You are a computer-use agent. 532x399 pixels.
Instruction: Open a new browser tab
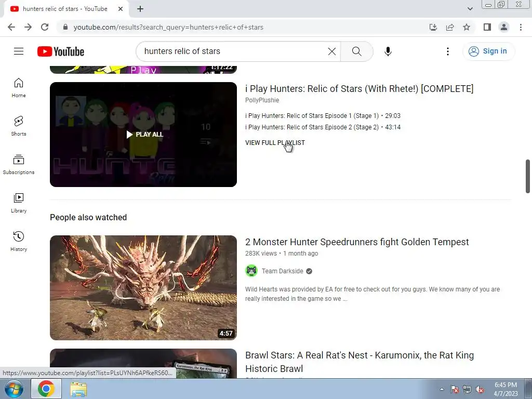click(x=140, y=9)
